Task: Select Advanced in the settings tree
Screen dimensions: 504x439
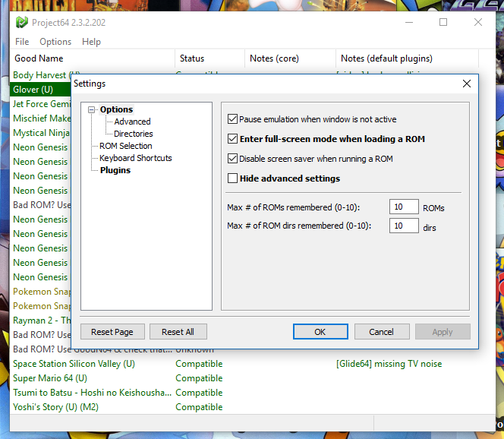Action: pyautogui.click(x=132, y=122)
